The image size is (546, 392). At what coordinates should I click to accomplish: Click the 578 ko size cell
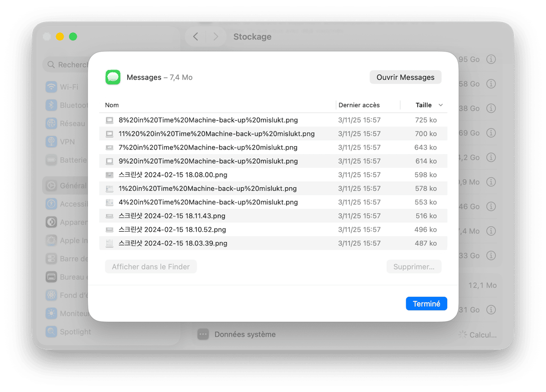(x=426, y=189)
